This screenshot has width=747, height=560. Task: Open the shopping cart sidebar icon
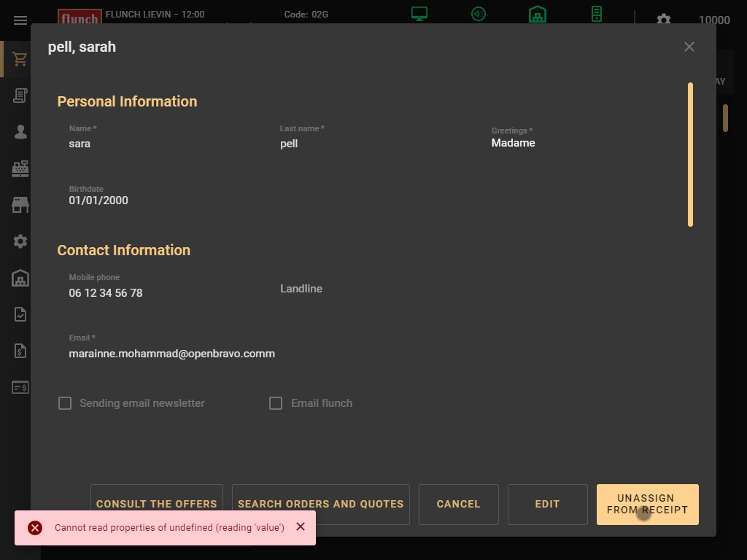tap(20, 59)
